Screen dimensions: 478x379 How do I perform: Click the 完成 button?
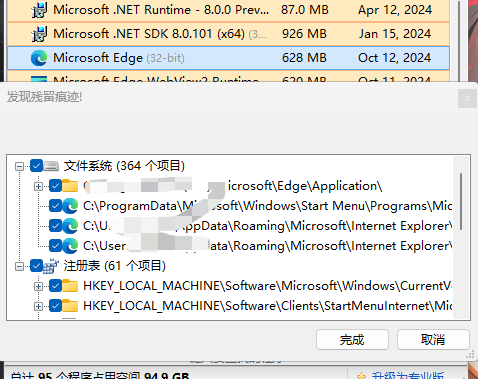click(352, 340)
